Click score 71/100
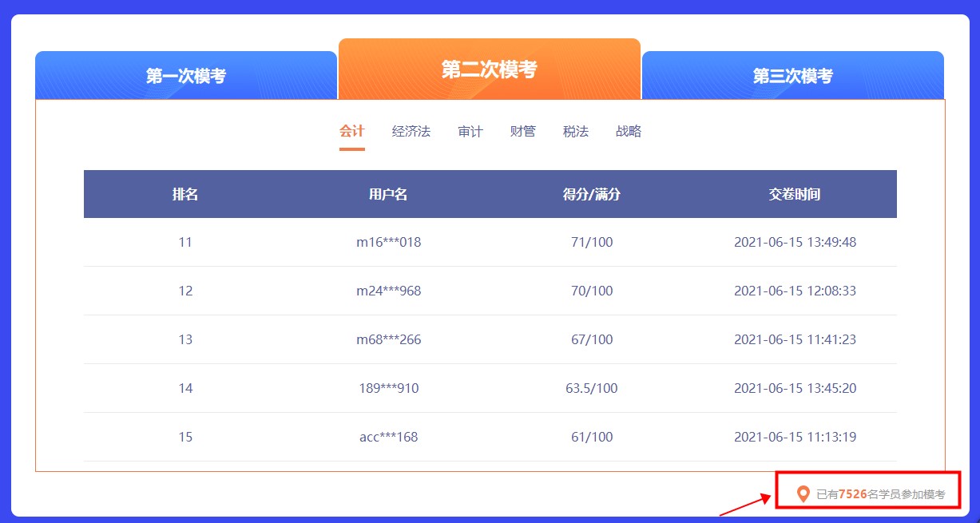Viewport: 980px width, 523px height. [592, 242]
